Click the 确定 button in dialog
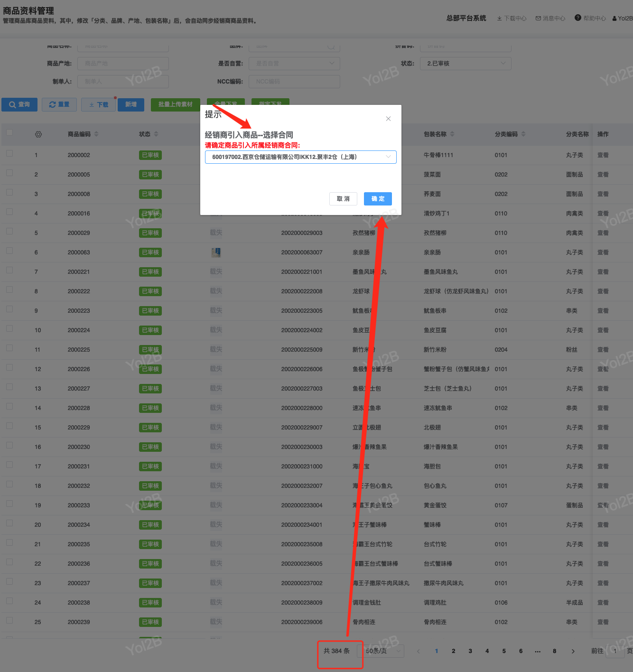 [x=378, y=199]
